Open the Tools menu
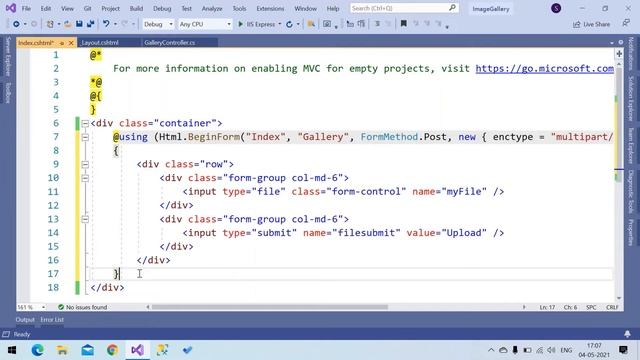 (239, 8)
